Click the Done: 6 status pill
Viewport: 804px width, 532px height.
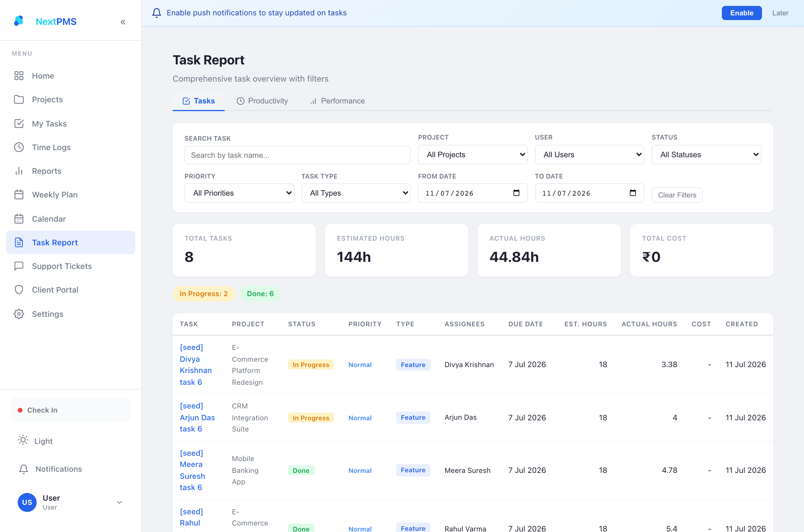click(260, 294)
